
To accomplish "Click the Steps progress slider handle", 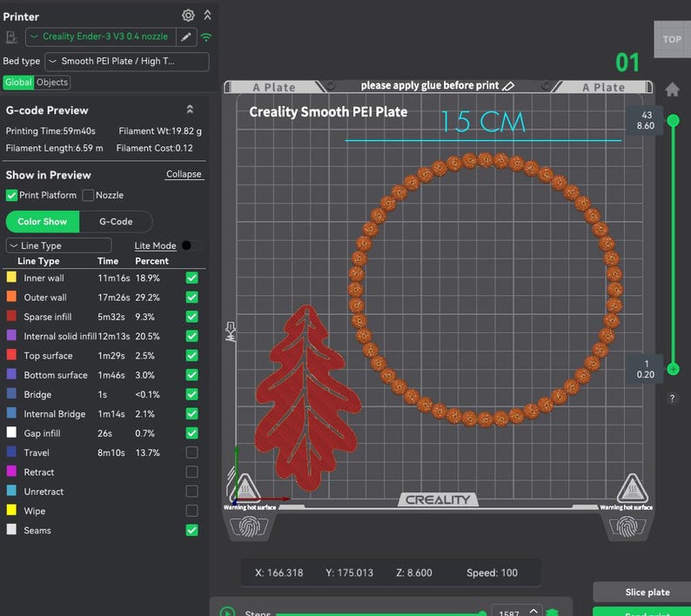I will (482, 613).
